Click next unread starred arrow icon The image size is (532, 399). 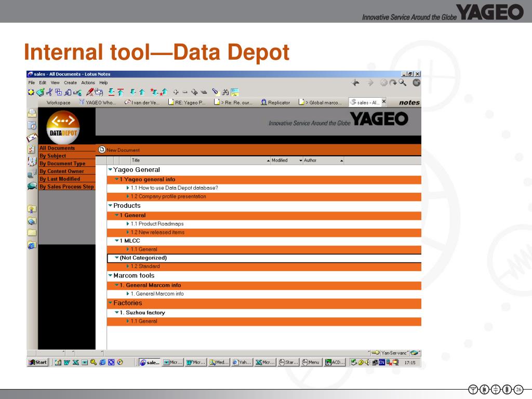click(154, 92)
